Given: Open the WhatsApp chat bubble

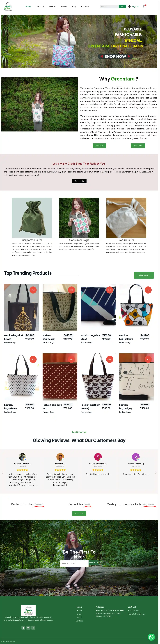Looking at the screenshot, I should coord(151,637).
